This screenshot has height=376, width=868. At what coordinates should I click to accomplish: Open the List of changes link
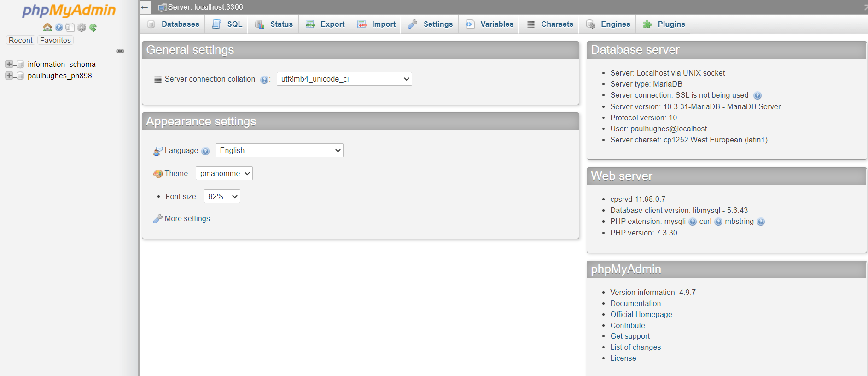click(635, 347)
